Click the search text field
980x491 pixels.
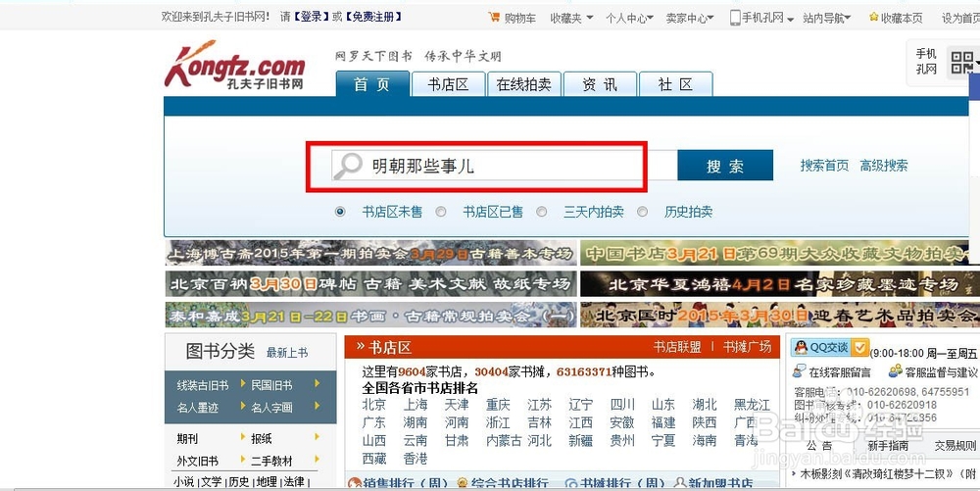503,167
